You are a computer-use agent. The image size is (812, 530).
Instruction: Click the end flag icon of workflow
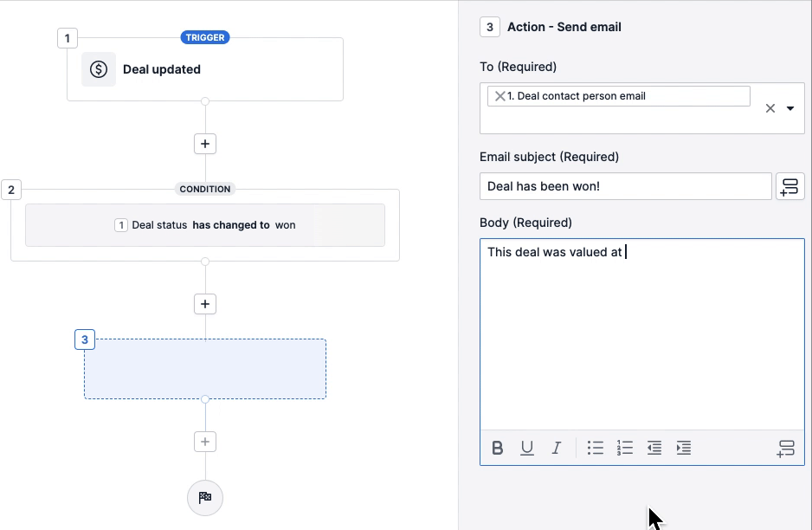[205, 497]
